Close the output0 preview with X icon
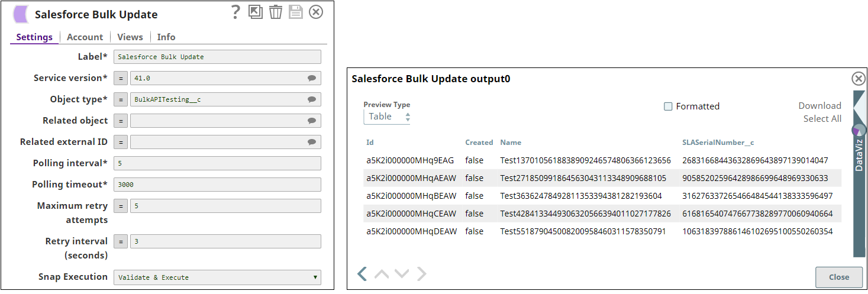 (x=858, y=79)
